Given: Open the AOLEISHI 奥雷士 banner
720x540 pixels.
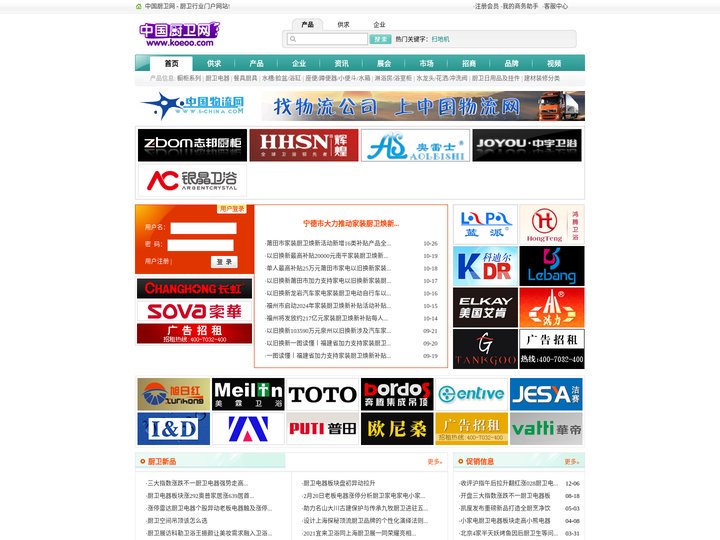Looking at the screenshot, I should pyautogui.click(x=416, y=145).
